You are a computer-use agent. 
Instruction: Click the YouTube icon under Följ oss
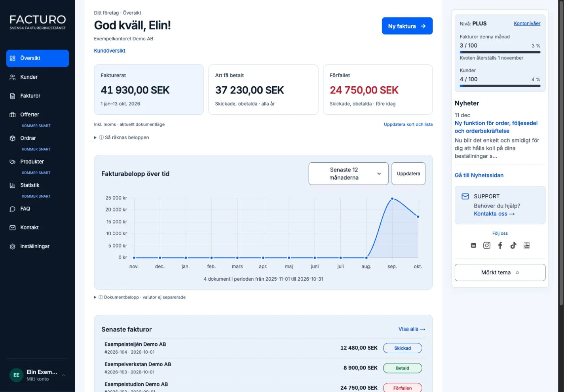point(527,245)
